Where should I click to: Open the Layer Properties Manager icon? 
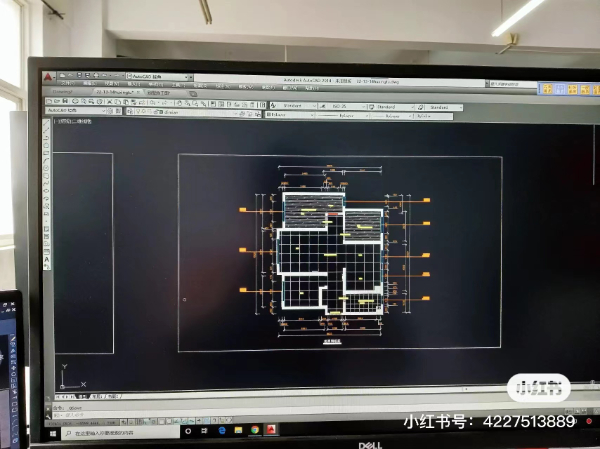129,111
